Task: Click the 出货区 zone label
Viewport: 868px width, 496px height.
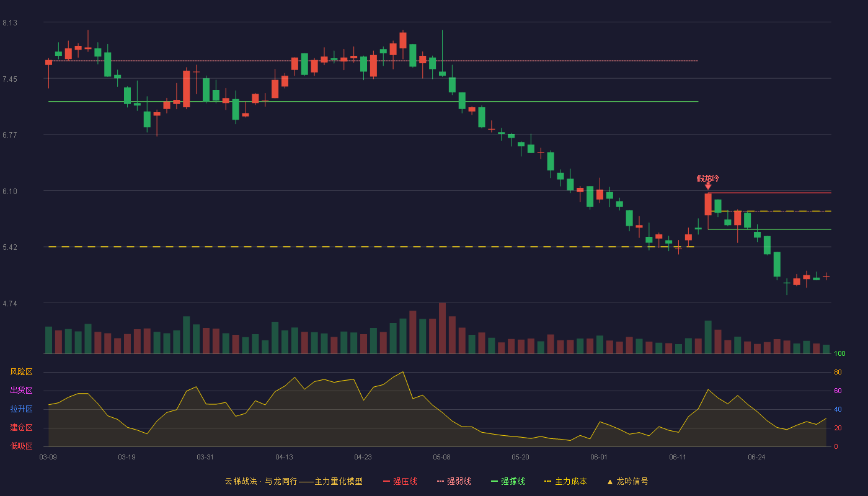Action: 21,391
